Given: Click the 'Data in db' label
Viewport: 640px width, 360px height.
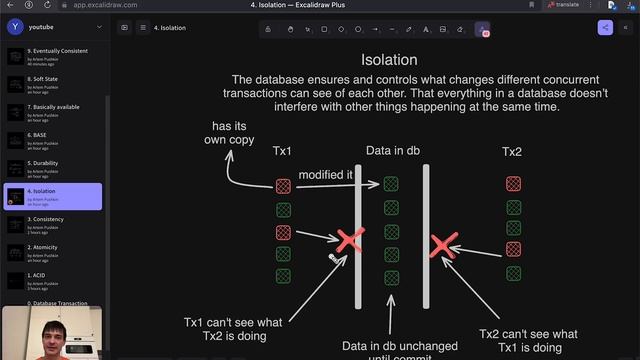Looking at the screenshot, I should click(393, 151).
